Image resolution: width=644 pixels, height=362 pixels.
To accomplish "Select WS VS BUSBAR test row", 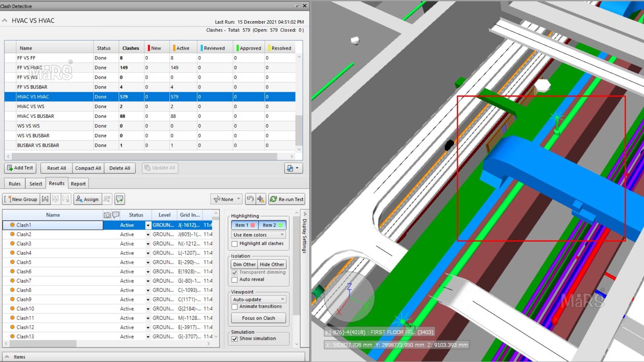I will [x=150, y=135].
